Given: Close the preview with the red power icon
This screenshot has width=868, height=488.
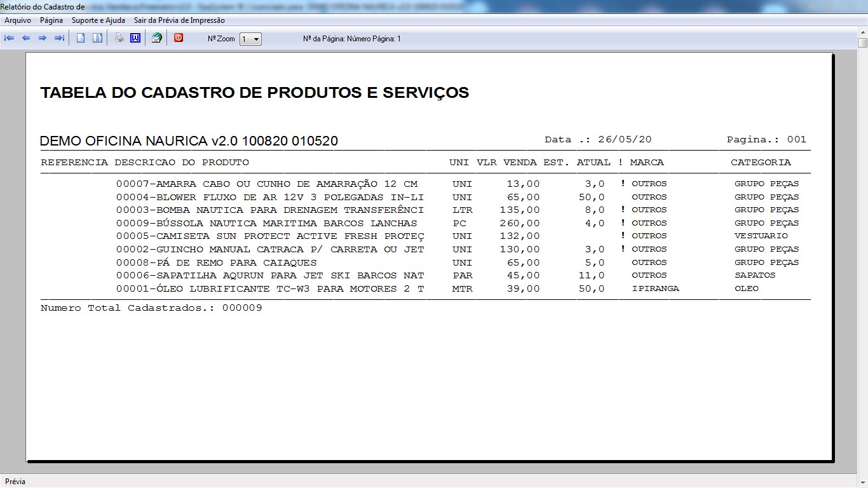Looking at the screenshot, I should click(179, 38).
